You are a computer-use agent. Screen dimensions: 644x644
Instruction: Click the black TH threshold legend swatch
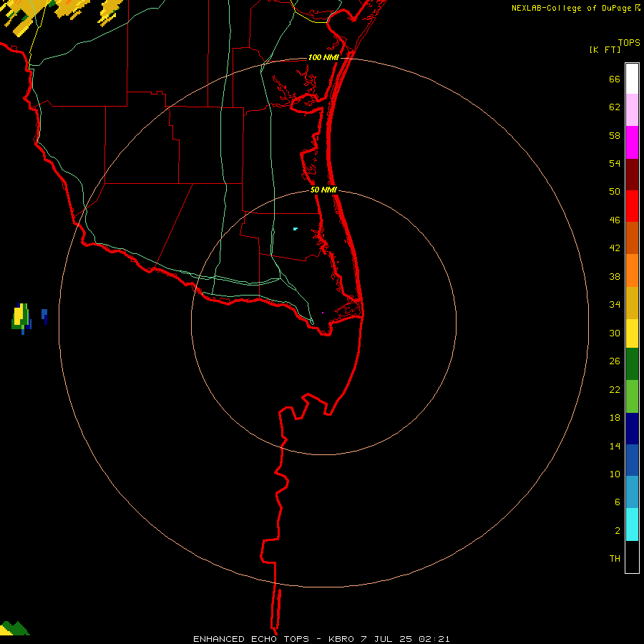(x=632, y=557)
